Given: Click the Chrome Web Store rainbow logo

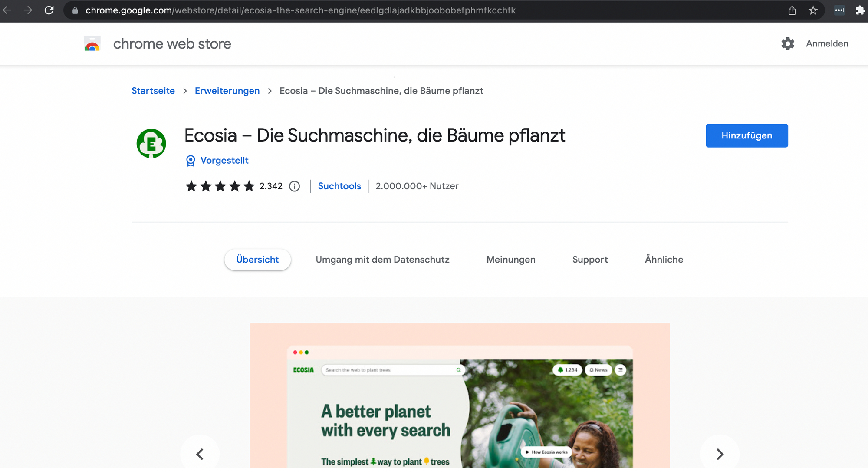Looking at the screenshot, I should tap(92, 44).
